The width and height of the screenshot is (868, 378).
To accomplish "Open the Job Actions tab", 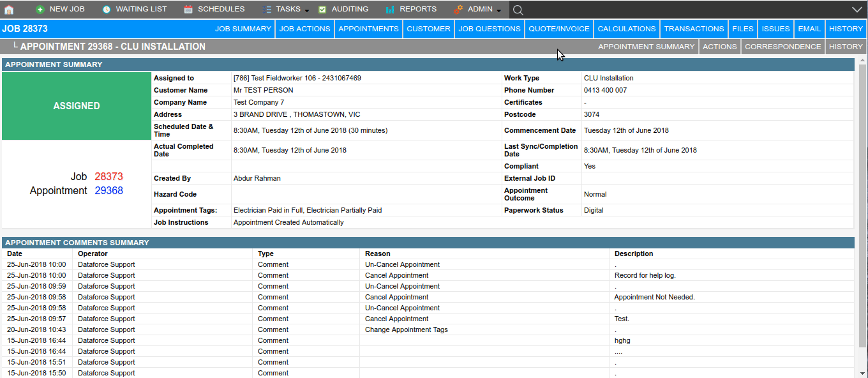I will (x=305, y=29).
